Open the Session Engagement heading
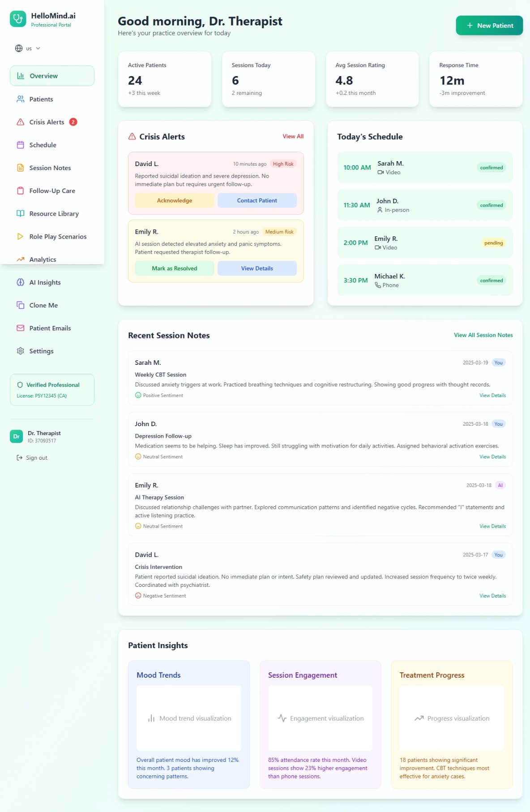This screenshot has height=812, width=530. [x=303, y=675]
